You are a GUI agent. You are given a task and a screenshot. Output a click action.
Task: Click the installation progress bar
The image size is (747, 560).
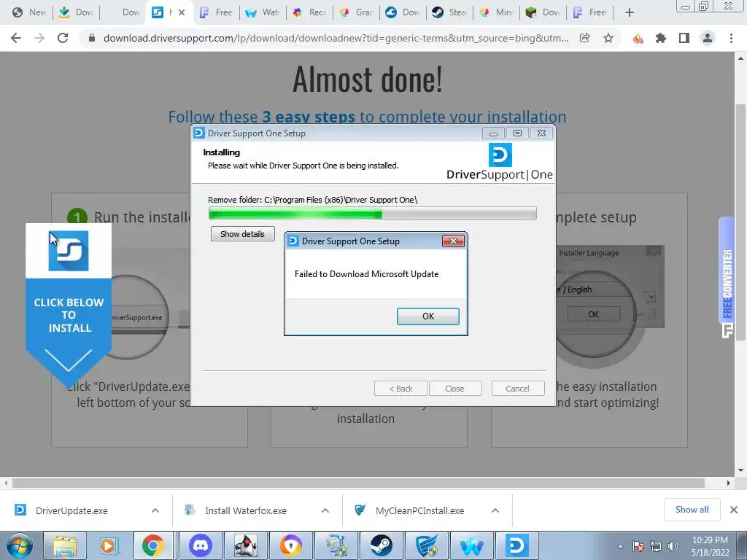coord(373,214)
